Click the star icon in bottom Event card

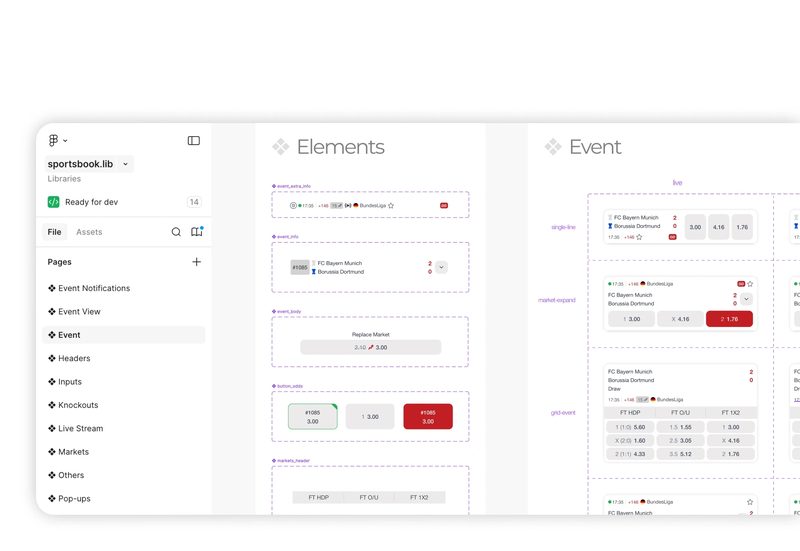click(750, 502)
